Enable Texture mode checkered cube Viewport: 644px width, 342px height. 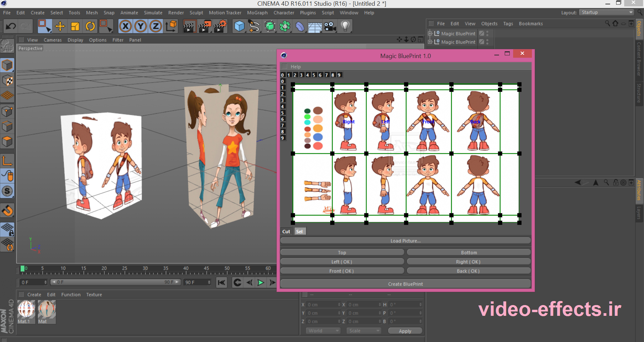point(7,81)
